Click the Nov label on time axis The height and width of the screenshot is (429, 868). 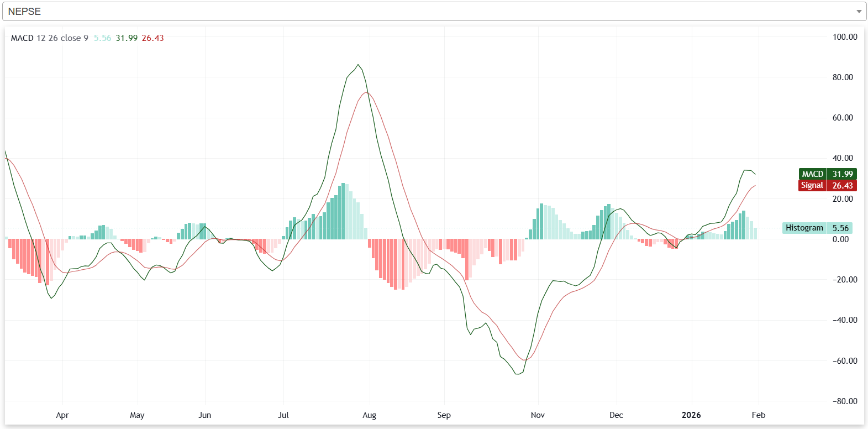pyautogui.click(x=538, y=415)
